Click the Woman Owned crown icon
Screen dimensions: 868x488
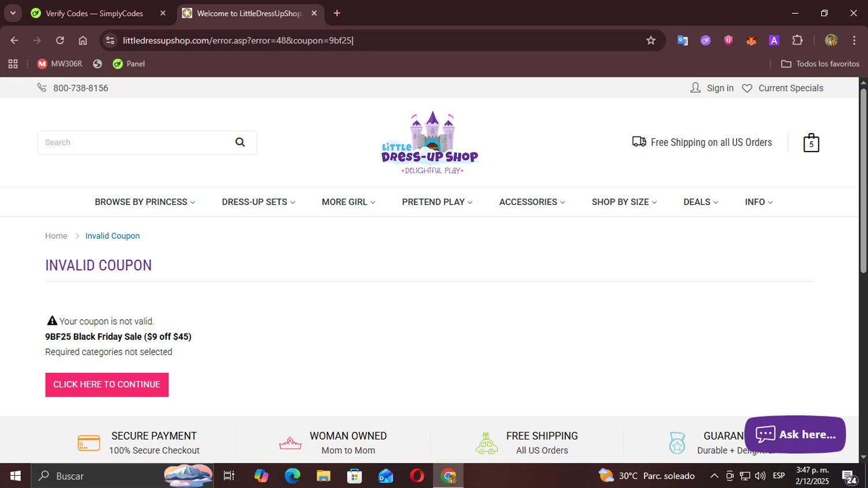point(290,443)
